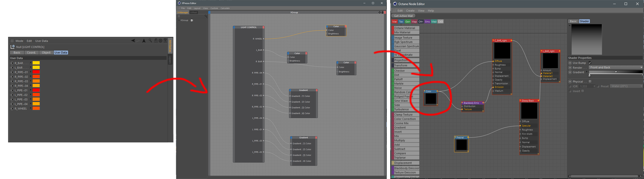The height and width of the screenshot is (179, 644).
Task: Click the R_WHEEL animation keyframe circle
Action: (x=12, y=109)
